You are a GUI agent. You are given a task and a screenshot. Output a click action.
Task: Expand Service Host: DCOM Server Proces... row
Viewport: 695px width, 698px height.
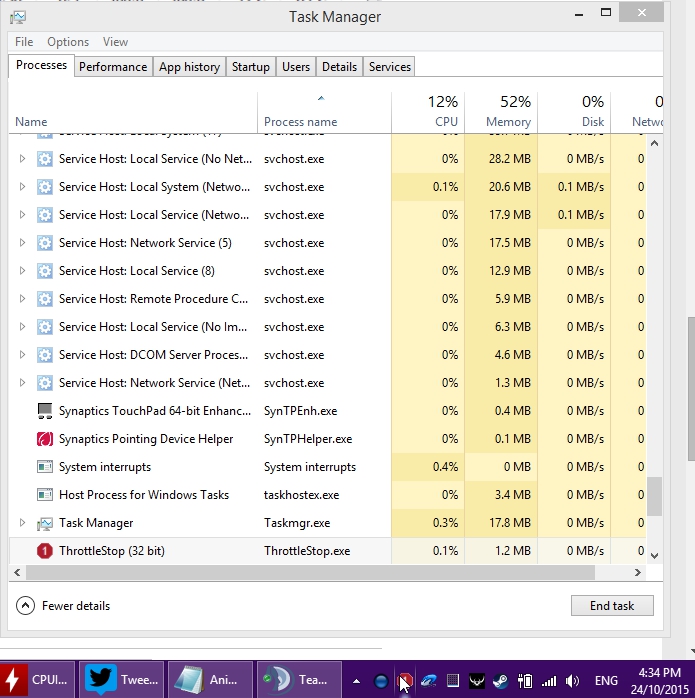(22, 355)
